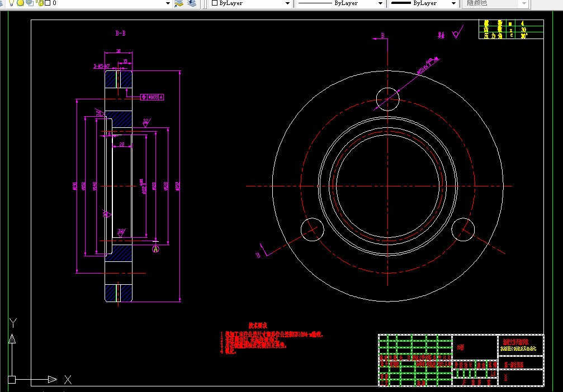The width and height of the screenshot is (563, 392).
Task: Select the ø190 dimension text
Action: pyautogui.click(x=75, y=186)
